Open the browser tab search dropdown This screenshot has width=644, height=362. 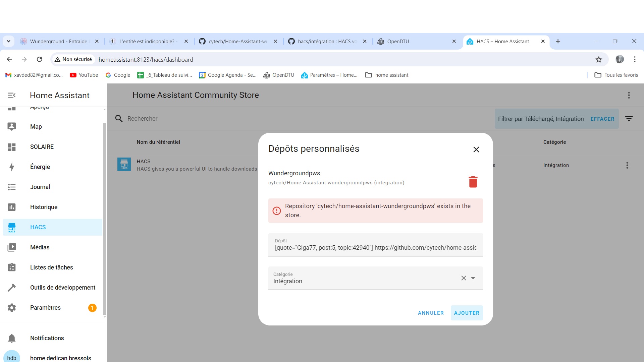9,41
